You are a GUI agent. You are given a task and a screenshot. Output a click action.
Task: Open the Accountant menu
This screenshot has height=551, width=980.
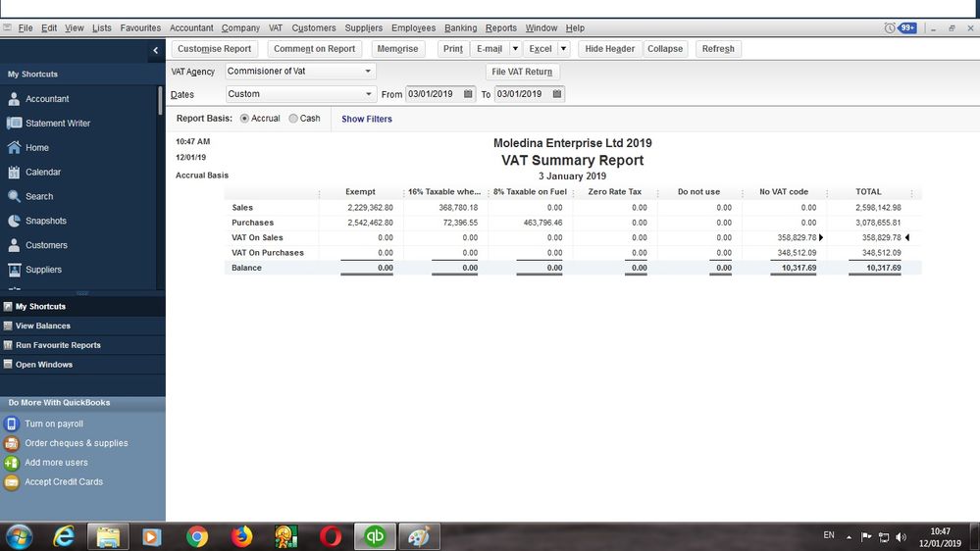191,28
